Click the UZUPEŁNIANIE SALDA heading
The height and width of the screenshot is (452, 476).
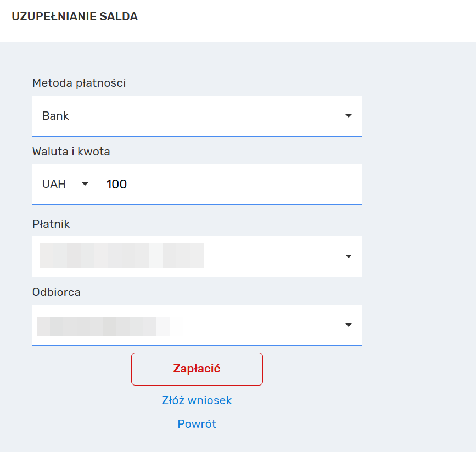(75, 16)
